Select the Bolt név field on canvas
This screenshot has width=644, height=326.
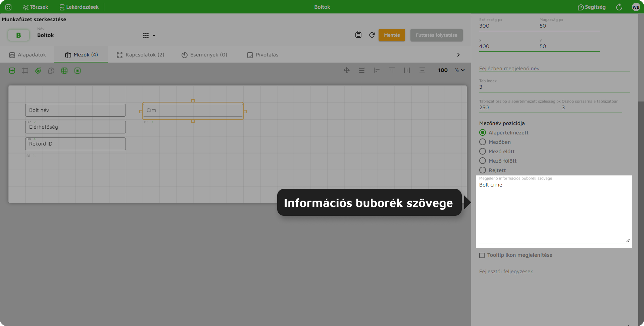76,110
